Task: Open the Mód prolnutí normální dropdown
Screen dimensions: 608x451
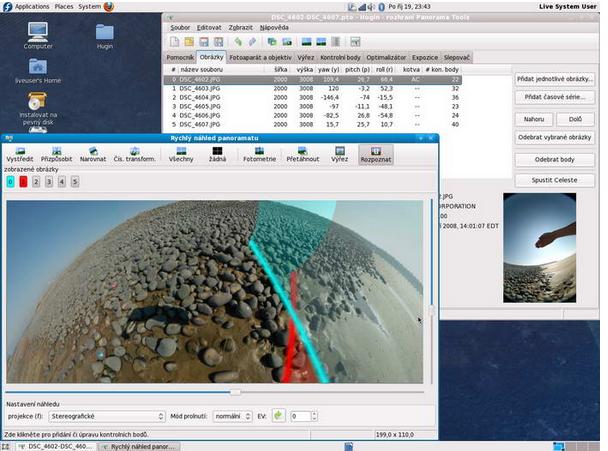Action: 232,416
